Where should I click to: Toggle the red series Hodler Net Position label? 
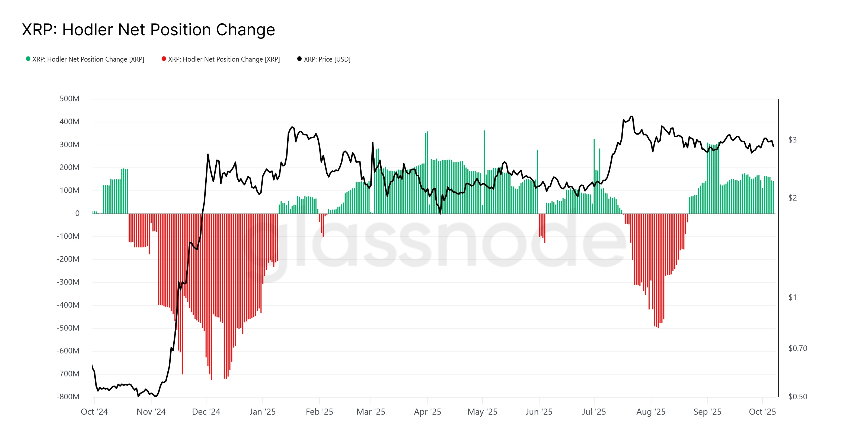click(224, 59)
